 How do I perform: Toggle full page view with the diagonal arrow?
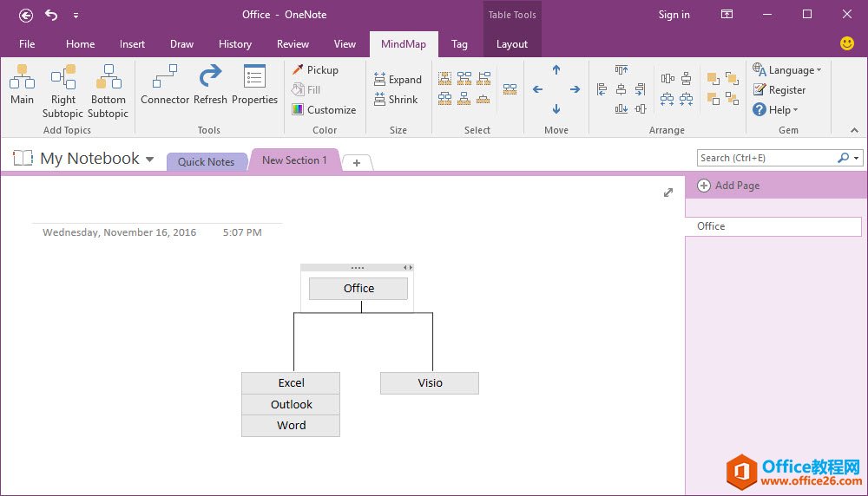click(x=668, y=193)
